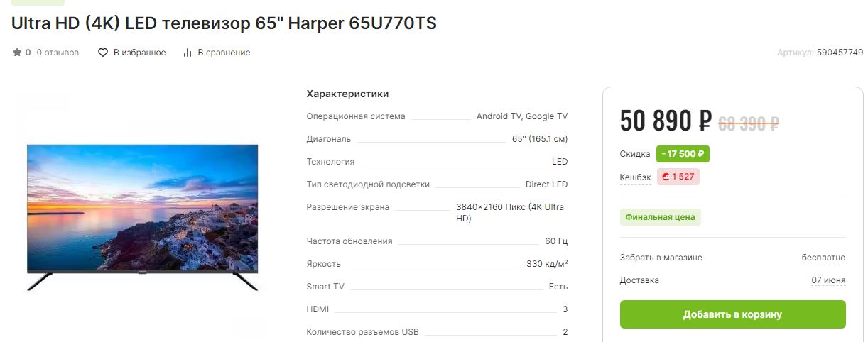
Task: Click the Кешбэк dashed label
Action: click(x=635, y=177)
